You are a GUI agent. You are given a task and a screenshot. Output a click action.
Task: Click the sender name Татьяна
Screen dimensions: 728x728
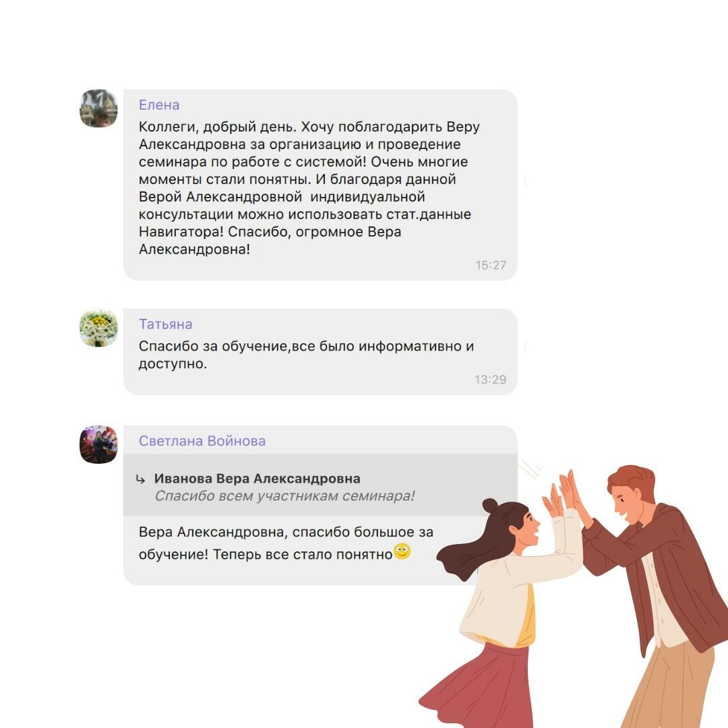click(x=165, y=324)
